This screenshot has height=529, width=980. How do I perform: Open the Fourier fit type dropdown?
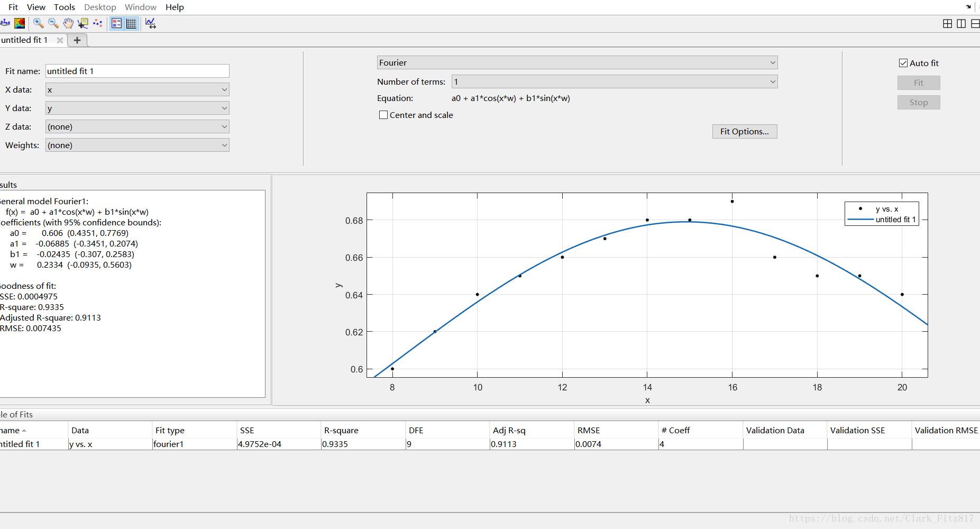pos(577,62)
